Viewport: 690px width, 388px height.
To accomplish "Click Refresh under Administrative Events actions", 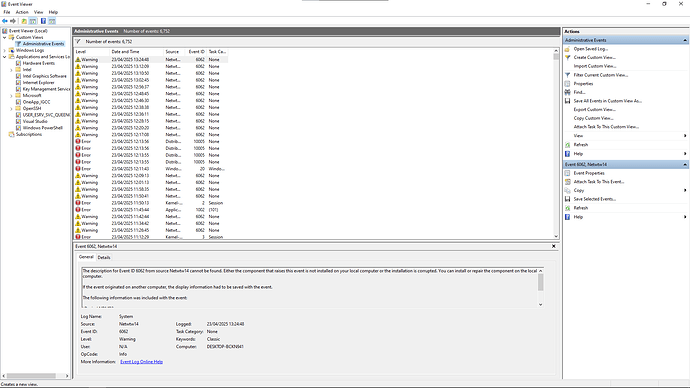I will pyautogui.click(x=580, y=145).
